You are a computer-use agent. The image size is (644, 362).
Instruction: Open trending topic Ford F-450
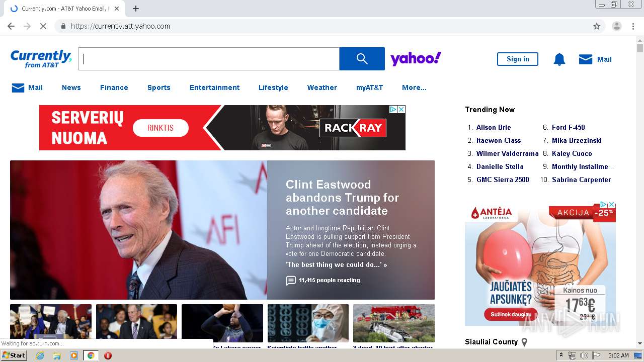(x=569, y=127)
